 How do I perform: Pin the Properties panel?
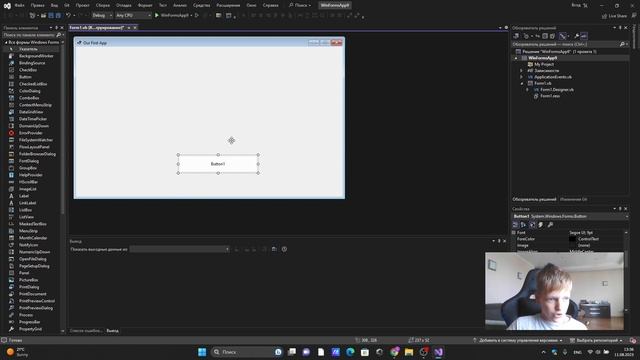620,209
